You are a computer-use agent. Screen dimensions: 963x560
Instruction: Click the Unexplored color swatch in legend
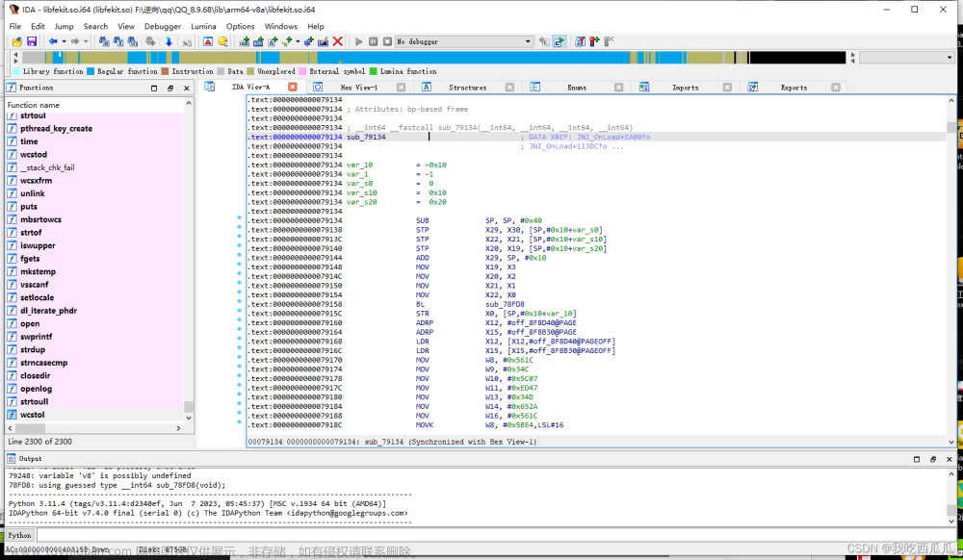(250, 72)
